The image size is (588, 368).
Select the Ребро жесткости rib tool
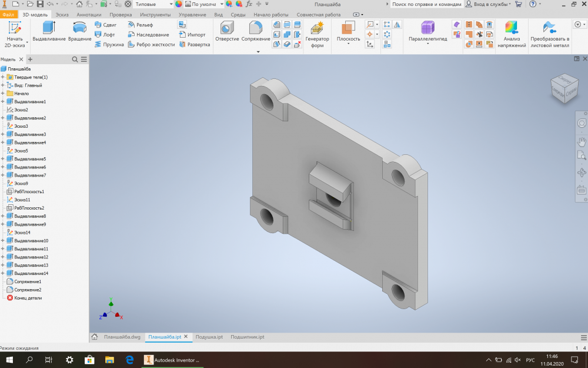coord(152,44)
